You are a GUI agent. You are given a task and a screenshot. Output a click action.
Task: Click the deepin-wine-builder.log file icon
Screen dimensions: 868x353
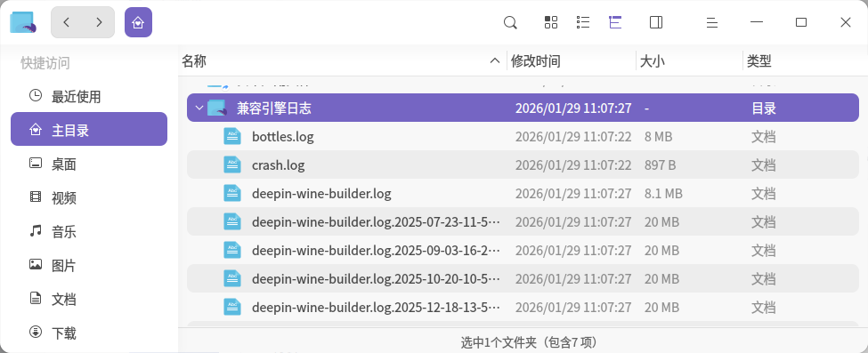click(232, 193)
